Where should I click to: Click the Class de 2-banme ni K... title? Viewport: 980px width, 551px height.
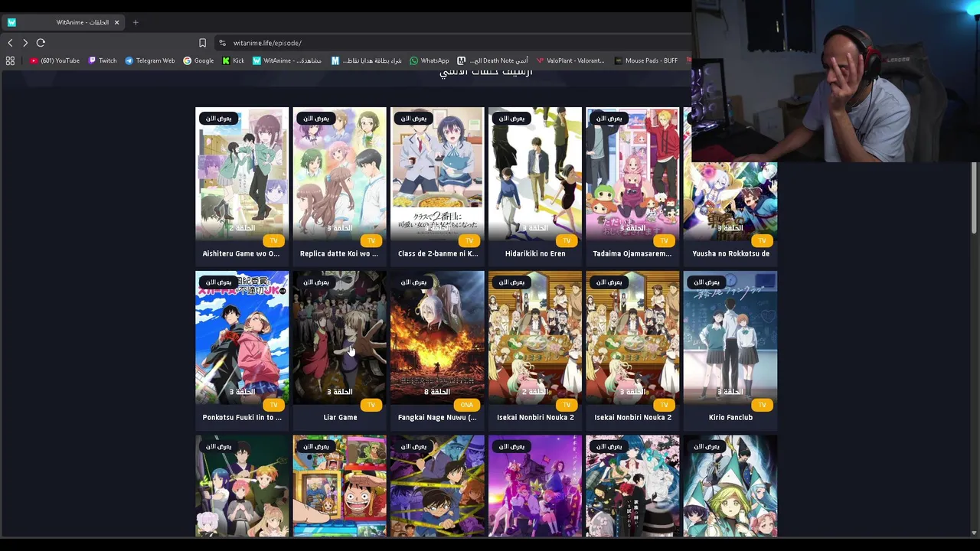(x=437, y=253)
